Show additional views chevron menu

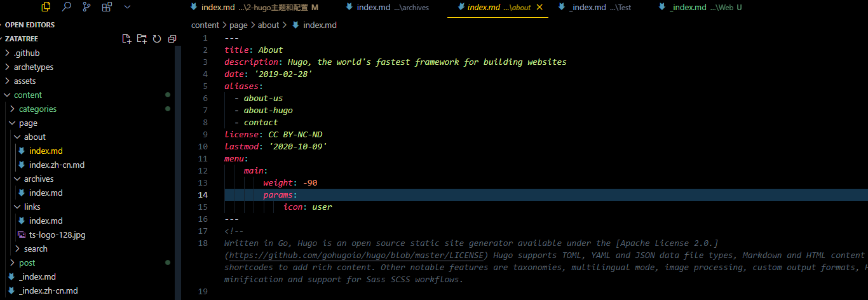[x=127, y=7]
